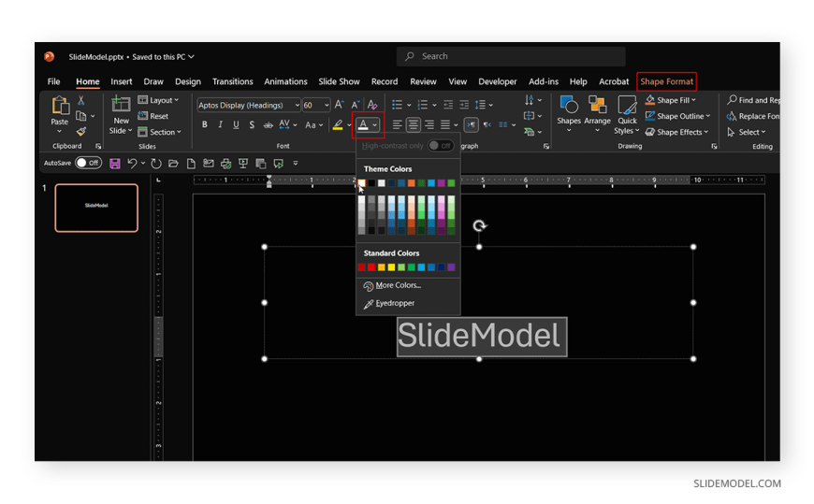Click the Open folder icon in Quick Access

[173, 164]
